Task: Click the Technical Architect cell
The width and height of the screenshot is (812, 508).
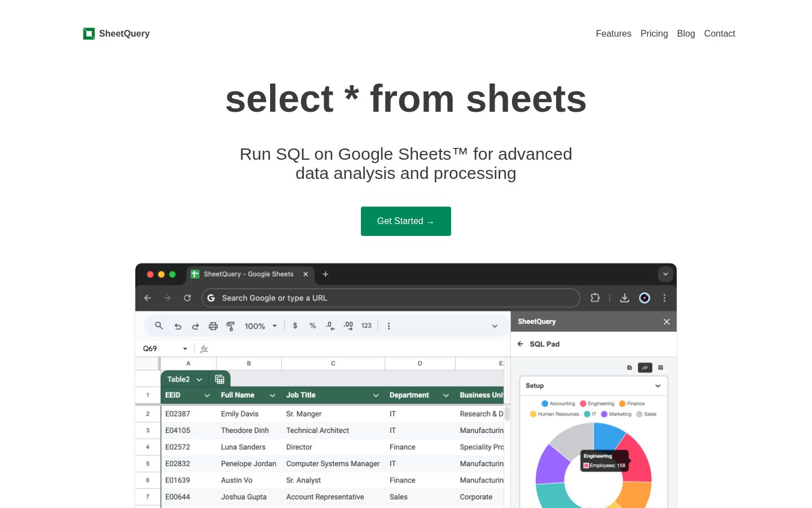Action: pos(333,430)
